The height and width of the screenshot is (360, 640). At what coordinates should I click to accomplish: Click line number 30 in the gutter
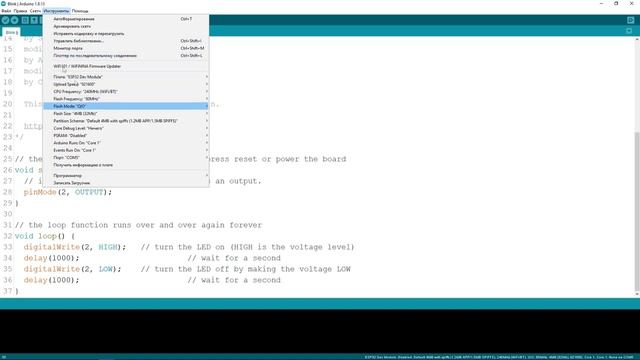(7, 214)
